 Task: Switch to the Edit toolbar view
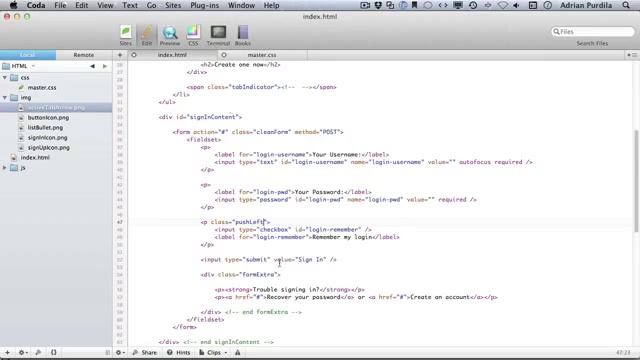pyautogui.click(x=147, y=35)
